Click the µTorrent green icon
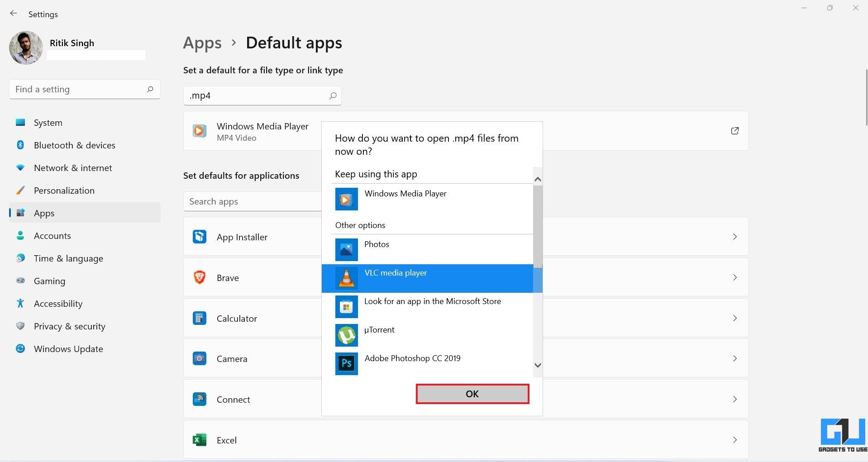Viewport: 868px width, 462px height. (347, 335)
